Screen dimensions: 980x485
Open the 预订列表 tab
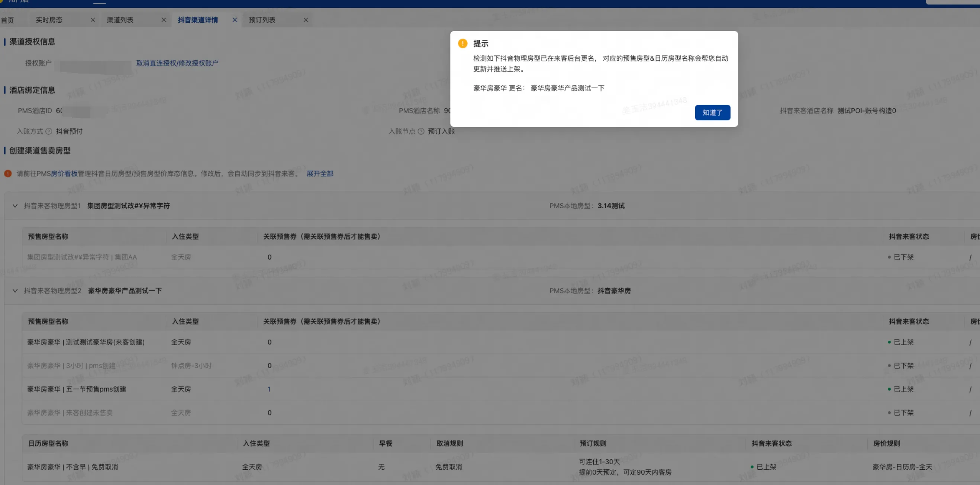tap(262, 20)
